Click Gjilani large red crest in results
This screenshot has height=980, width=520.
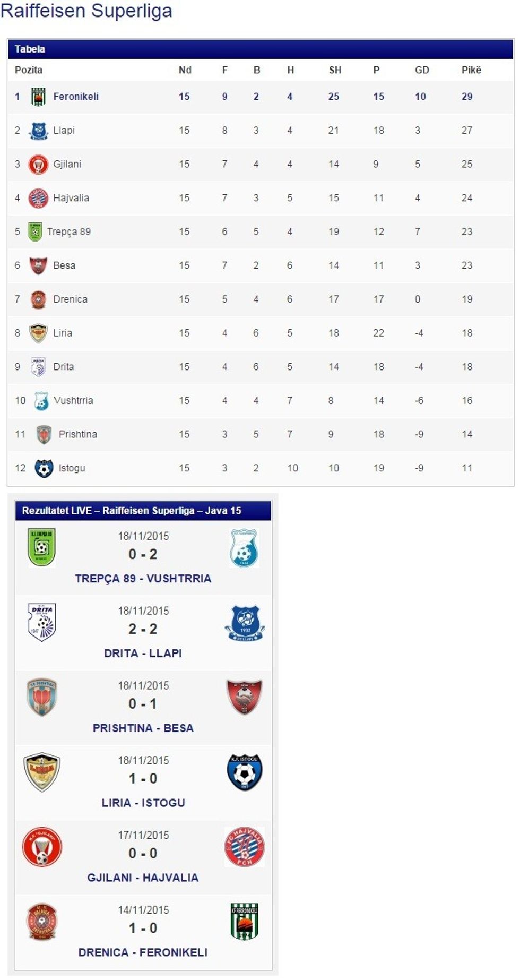tap(42, 847)
